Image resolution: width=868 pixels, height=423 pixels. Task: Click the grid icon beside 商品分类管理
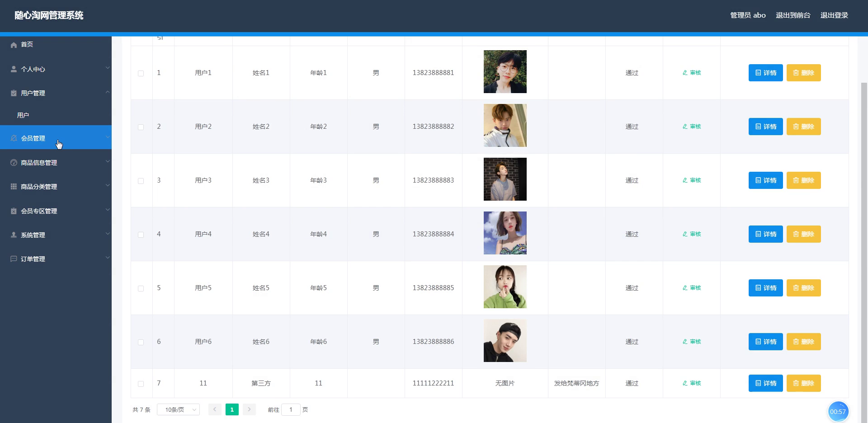coord(14,187)
